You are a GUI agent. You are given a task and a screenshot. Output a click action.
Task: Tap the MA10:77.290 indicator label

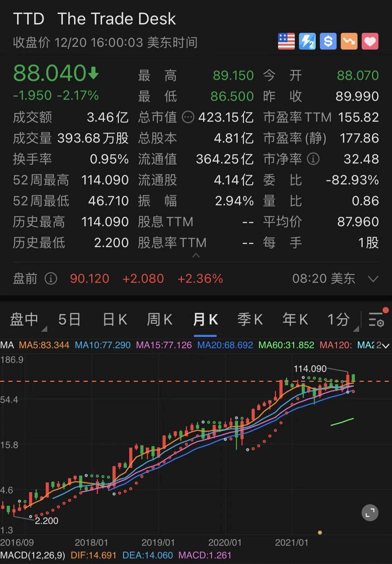point(103,345)
